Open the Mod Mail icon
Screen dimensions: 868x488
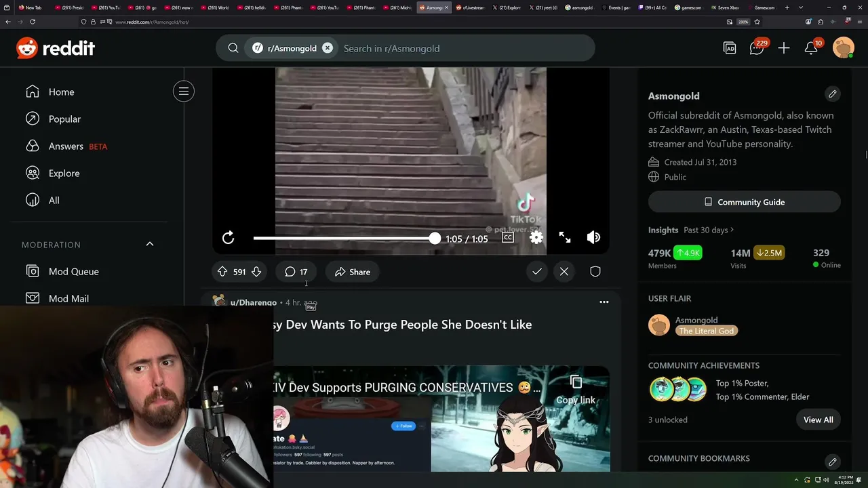(33, 298)
